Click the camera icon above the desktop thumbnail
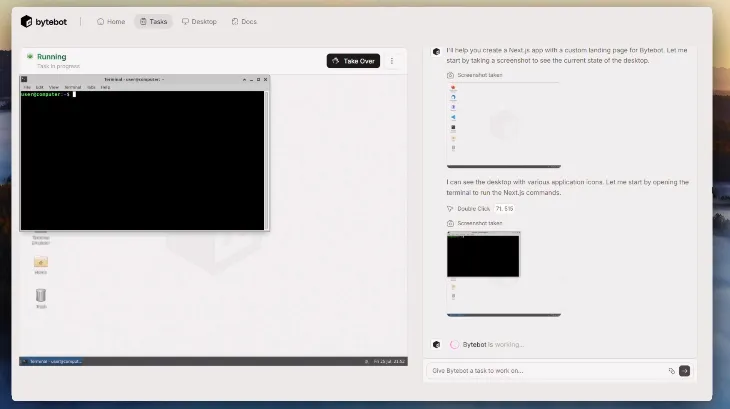 [x=450, y=75]
